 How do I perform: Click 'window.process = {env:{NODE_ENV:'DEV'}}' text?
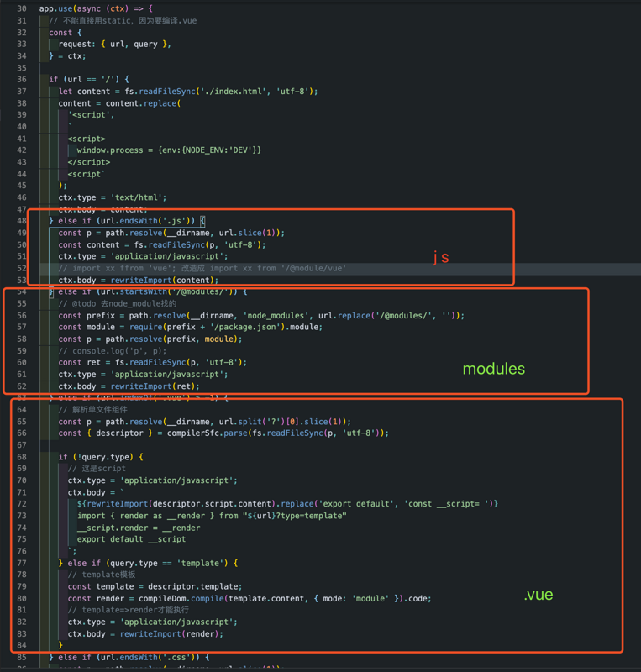(x=170, y=150)
